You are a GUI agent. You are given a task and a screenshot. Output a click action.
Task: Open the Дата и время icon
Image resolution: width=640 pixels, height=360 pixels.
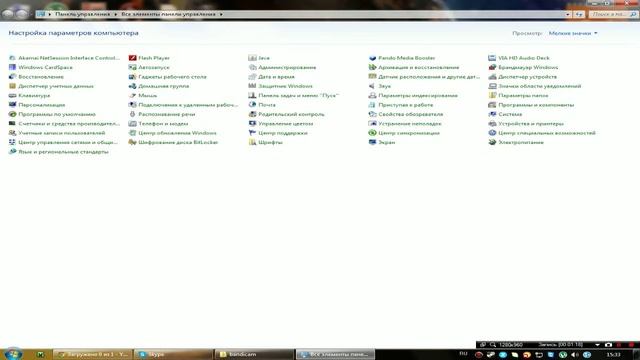coord(252,77)
